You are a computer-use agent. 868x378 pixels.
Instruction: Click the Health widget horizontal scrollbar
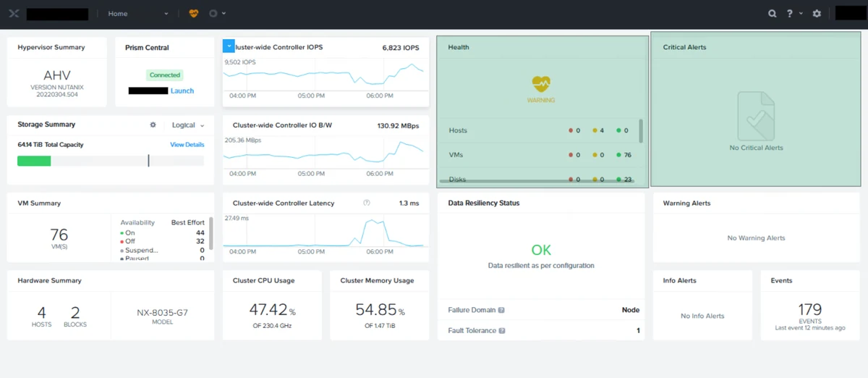(x=536, y=182)
